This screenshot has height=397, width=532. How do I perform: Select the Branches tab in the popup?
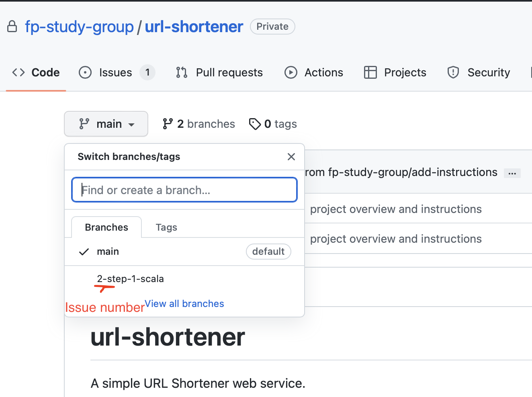(106, 227)
